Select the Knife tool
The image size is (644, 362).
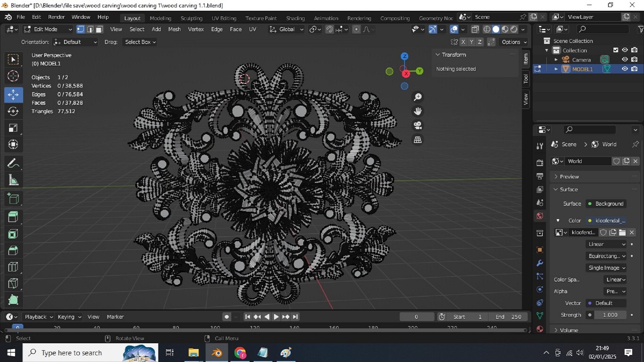[13, 284]
